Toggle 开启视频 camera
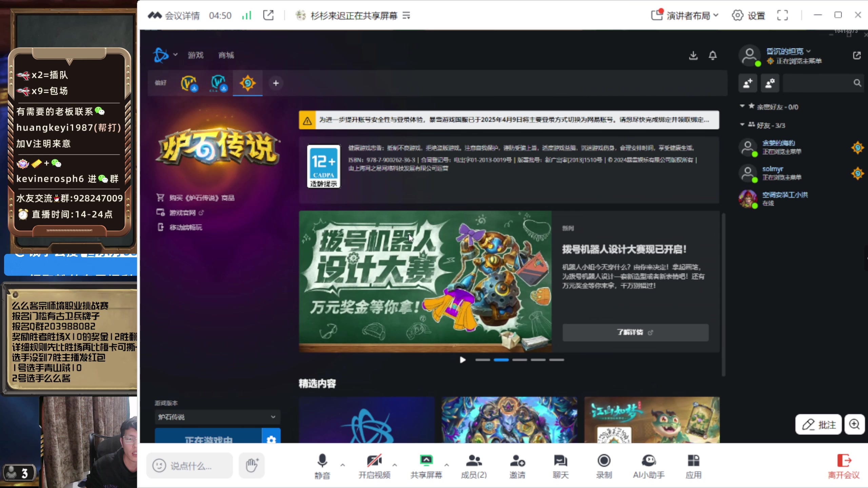Image resolution: width=868 pixels, height=488 pixels. pyautogui.click(x=374, y=466)
